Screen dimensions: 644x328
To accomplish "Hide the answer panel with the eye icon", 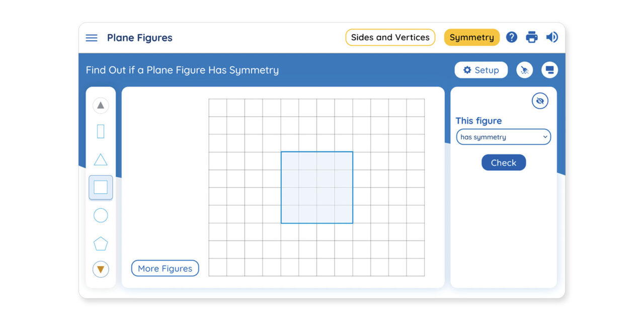I will 540,101.
